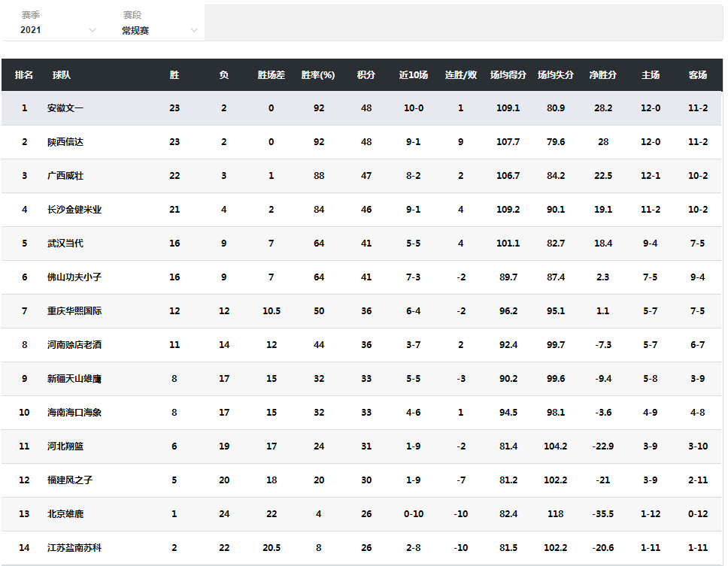728x566 pixels.
Task: Click the 积分 points column header
Action: [x=366, y=74]
